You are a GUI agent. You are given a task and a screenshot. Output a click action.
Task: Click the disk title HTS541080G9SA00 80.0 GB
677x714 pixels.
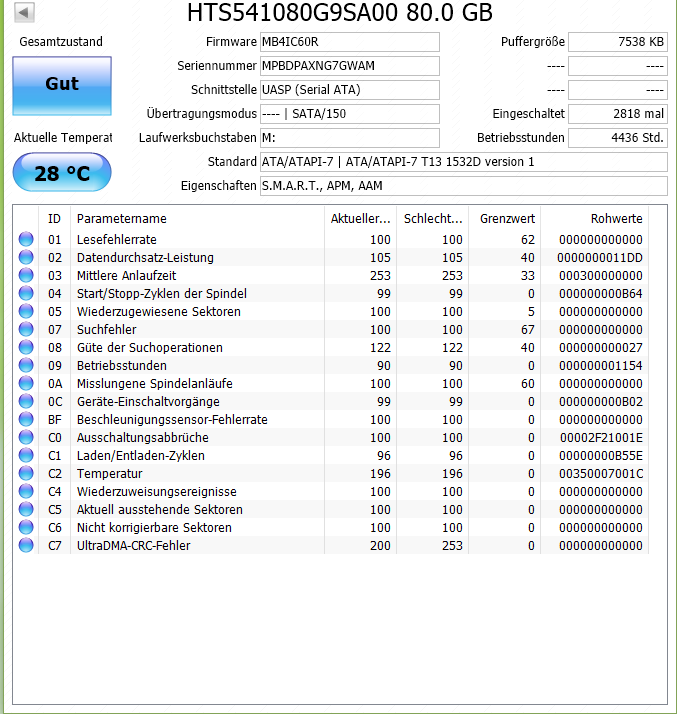coord(340,12)
